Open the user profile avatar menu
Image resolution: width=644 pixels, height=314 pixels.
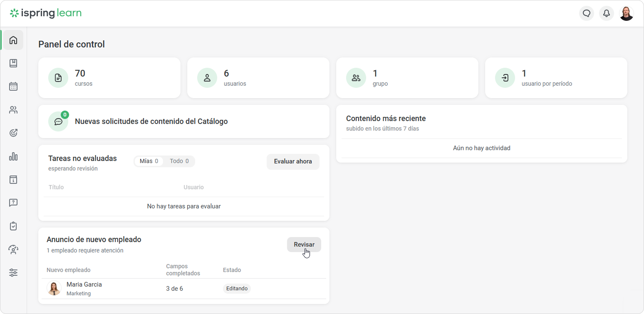coord(626,13)
